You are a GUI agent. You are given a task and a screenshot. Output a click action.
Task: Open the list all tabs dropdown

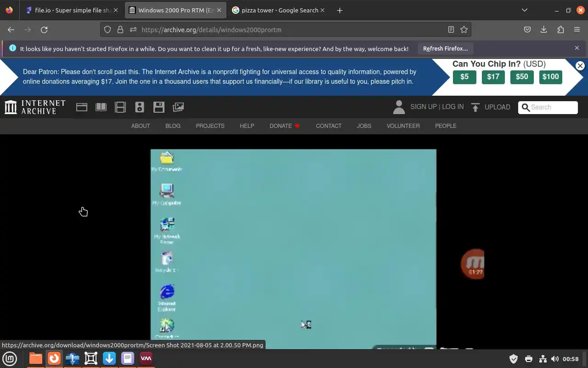525,10
